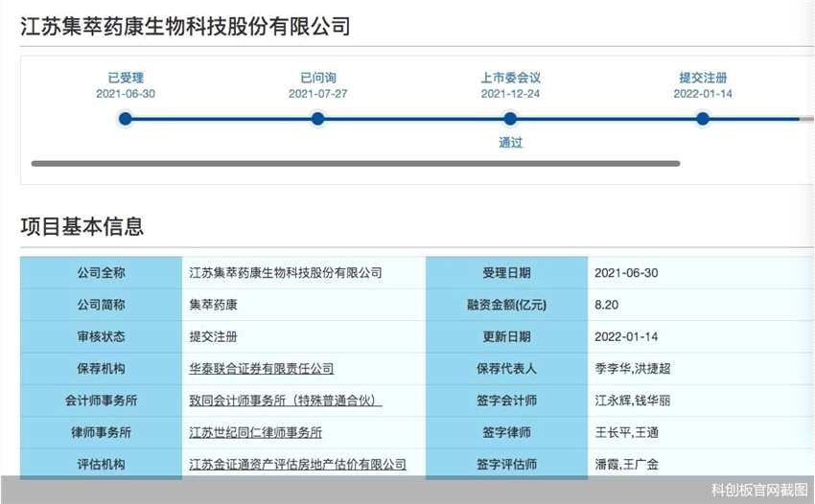
Task: Click the 项目基本信息 section heading
Action: (x=82, y=226)
